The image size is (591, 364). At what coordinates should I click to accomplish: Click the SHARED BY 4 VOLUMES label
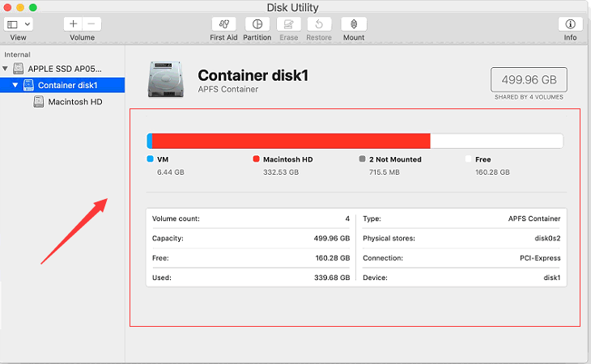coord(529,97)
